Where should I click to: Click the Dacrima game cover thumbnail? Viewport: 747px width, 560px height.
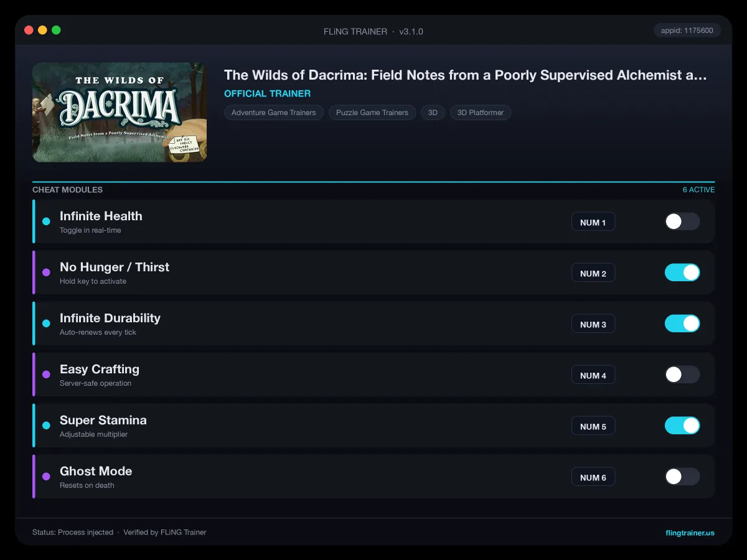click(120, 112)
